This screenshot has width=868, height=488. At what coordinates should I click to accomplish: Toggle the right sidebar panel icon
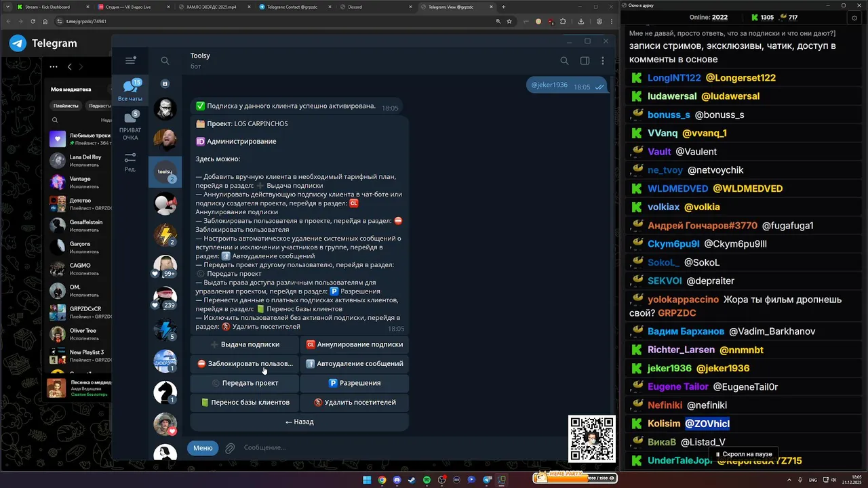pyautogui.click(x=585, y=60)
